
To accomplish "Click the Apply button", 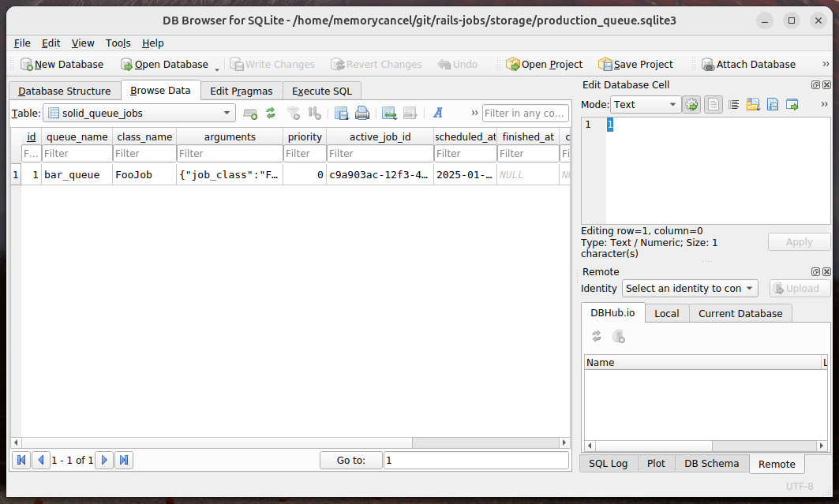I will (x=799, y=242).
